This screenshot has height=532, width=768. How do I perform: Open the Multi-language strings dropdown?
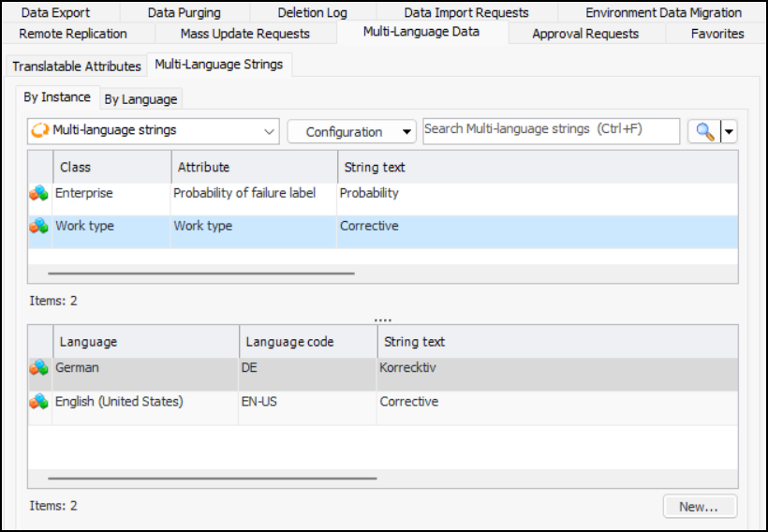coord(270,131)
